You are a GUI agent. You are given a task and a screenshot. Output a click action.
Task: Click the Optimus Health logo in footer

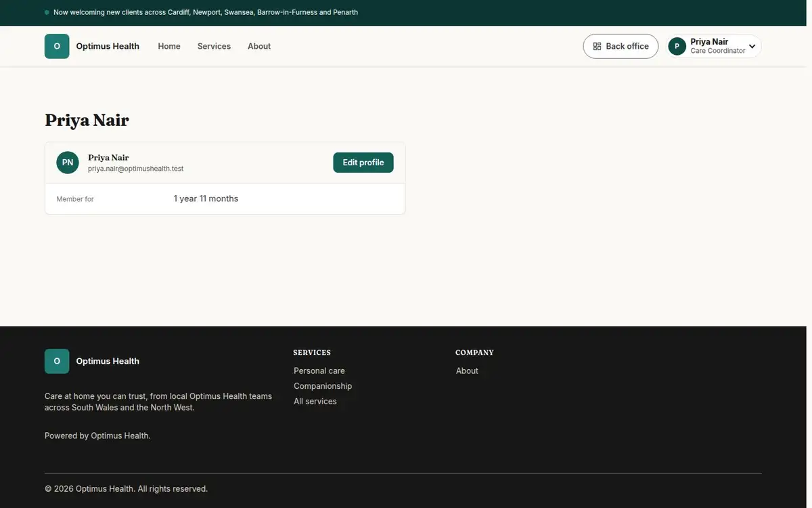(57, 361)
